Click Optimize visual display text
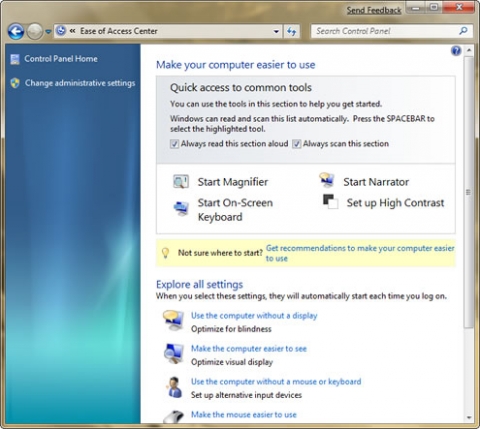 tap(232, 362)
